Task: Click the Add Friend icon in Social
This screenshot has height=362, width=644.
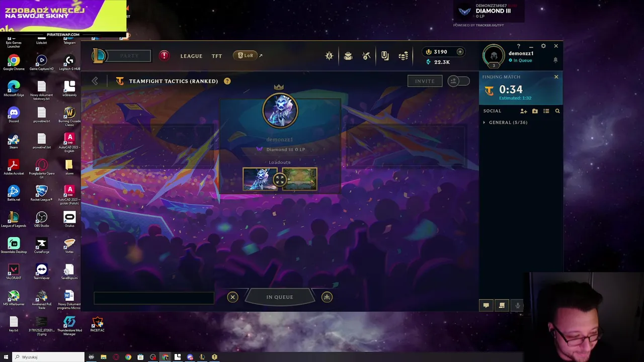Action: click(524, 111)
